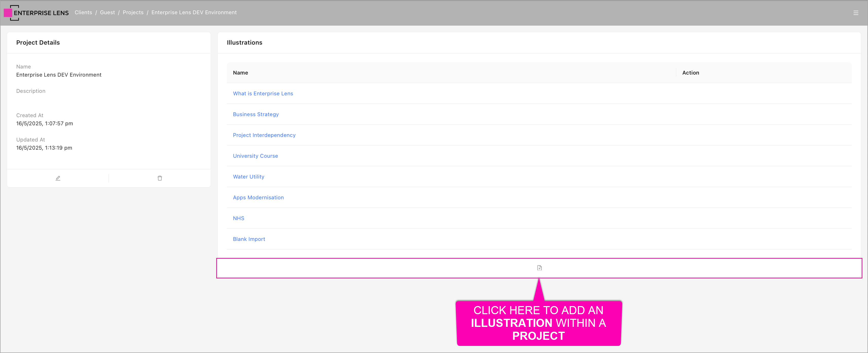Click the Action column header
The image size is (868, 353).
[691, 73]
